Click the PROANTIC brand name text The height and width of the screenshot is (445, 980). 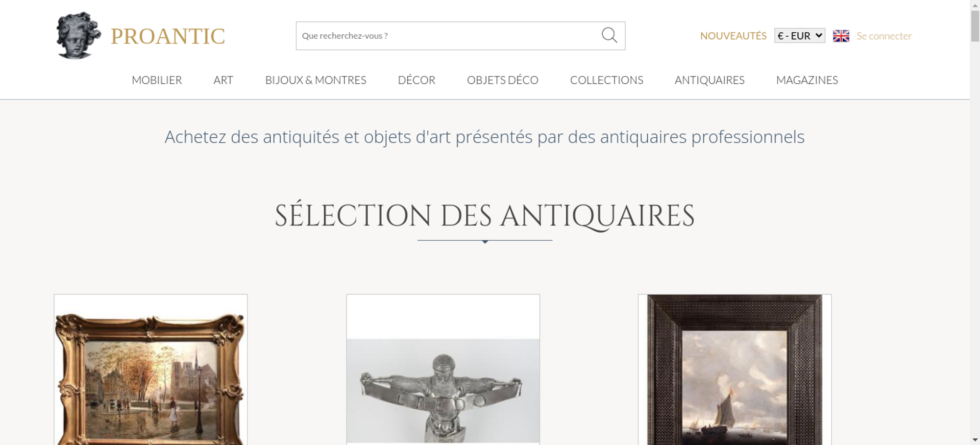tap(168, 36)
